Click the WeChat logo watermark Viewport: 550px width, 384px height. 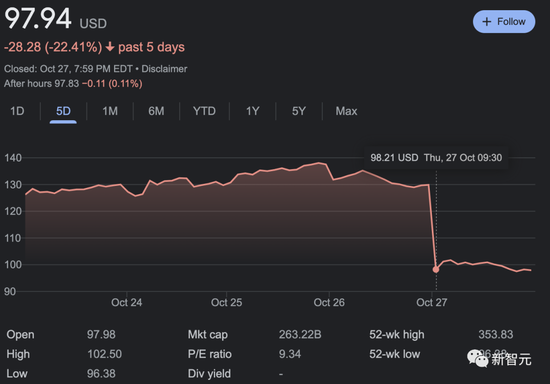[x=477, y=358]
